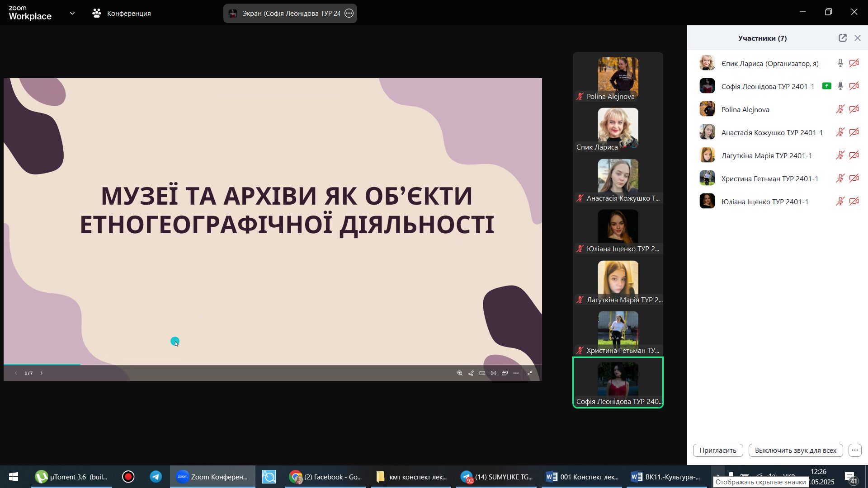Click the zoom magnifier in slide toolbar
This screenshot has width=868, height=488.
(460, 373)
